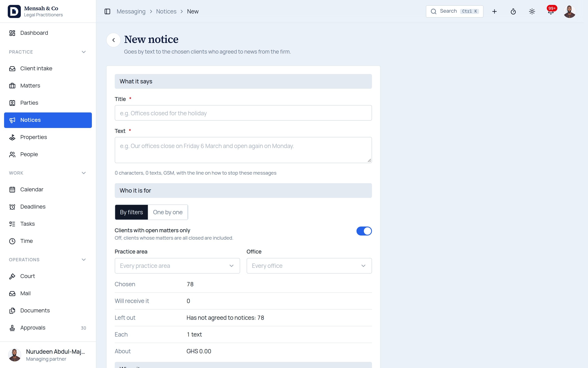Click the Has not agreed to notices: 78 value
Viewport: 588px width, 368px height.
225,318
